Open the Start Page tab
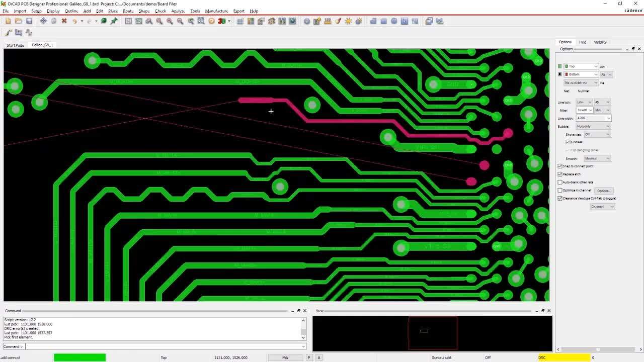Viewport: 644px width, 362px height. pos(15,45)
